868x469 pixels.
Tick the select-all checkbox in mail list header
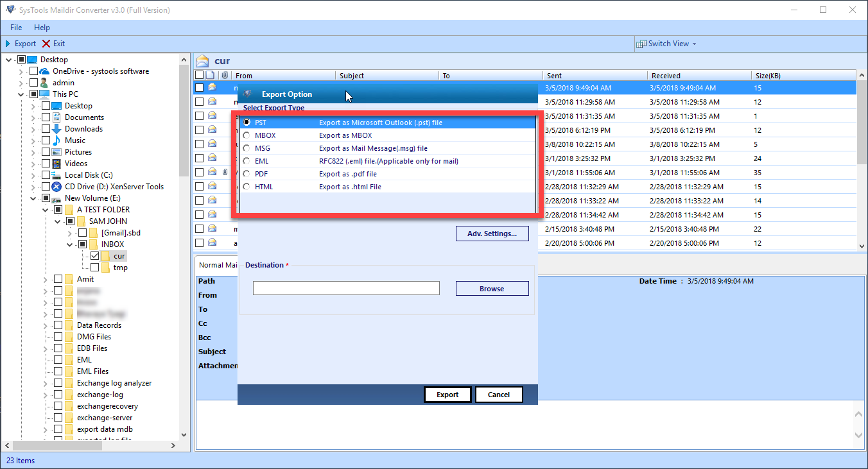point(200,76)
